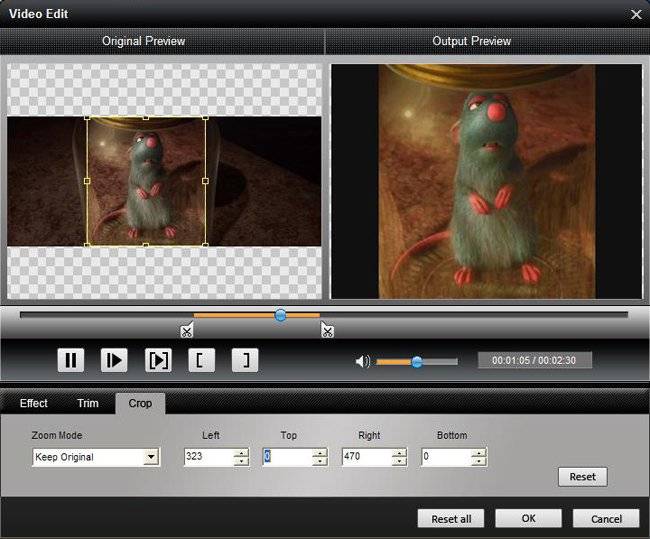Cancel the video edit
650x539 pixels.
(x=606, y=519)
